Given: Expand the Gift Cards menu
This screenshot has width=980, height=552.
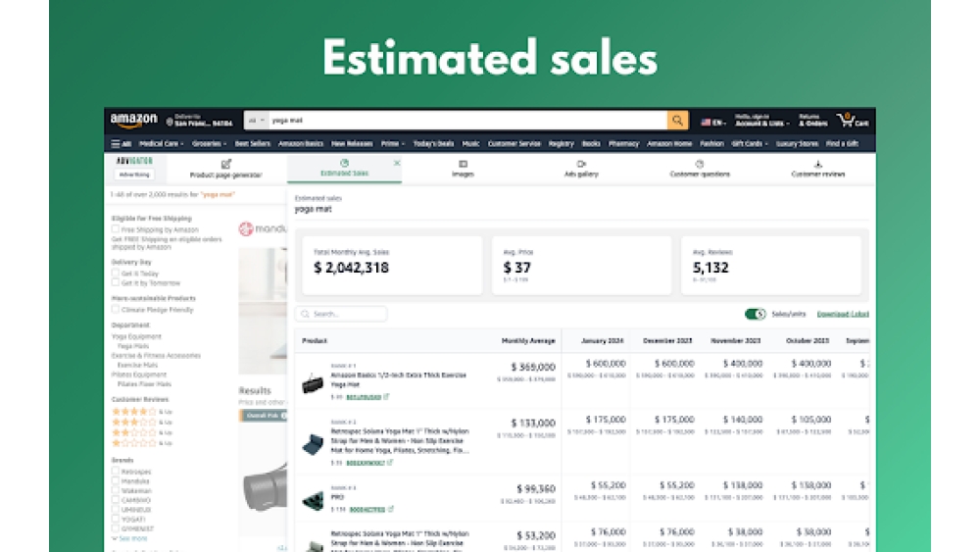Looking at the screenshot, I should [x=750, y=144].
